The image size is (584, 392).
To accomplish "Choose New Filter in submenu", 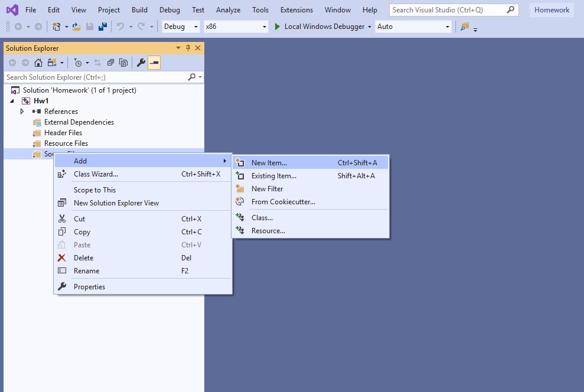I will point(310,189).
